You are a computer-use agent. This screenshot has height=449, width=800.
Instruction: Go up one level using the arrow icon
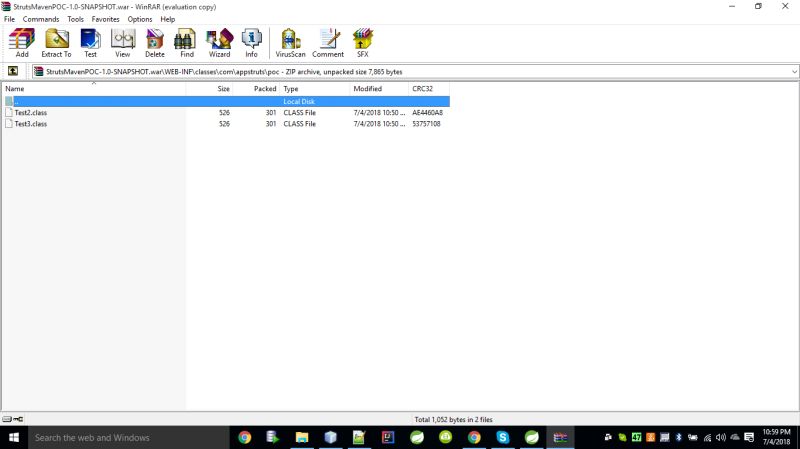click(13, 71)
